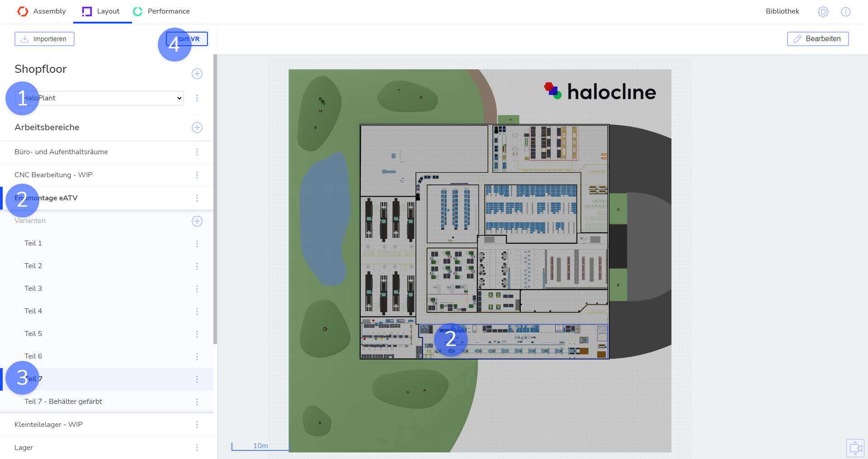The image size is (868, 459).
Task: Open the HaloPlant shopfloor dropdown
Action: [x=99, y=98]
